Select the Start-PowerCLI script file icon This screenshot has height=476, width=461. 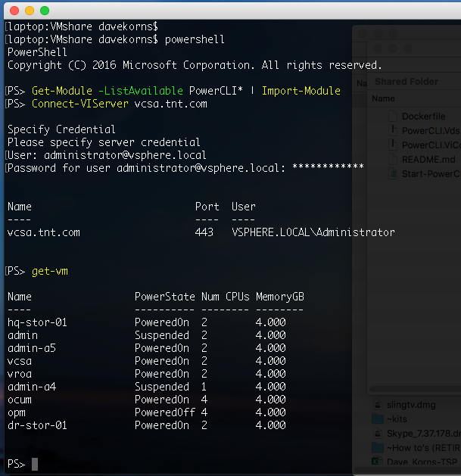point(393,174)
